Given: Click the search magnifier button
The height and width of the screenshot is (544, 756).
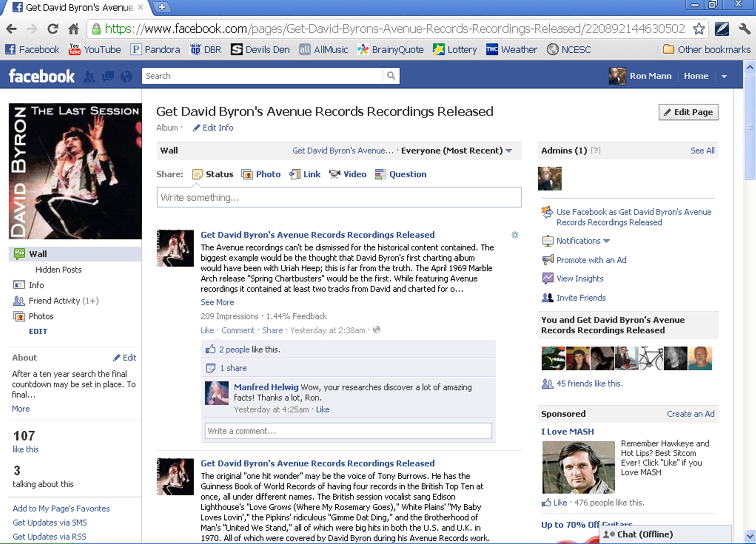Looking at the screenshot, I should (x=391, y=76).
